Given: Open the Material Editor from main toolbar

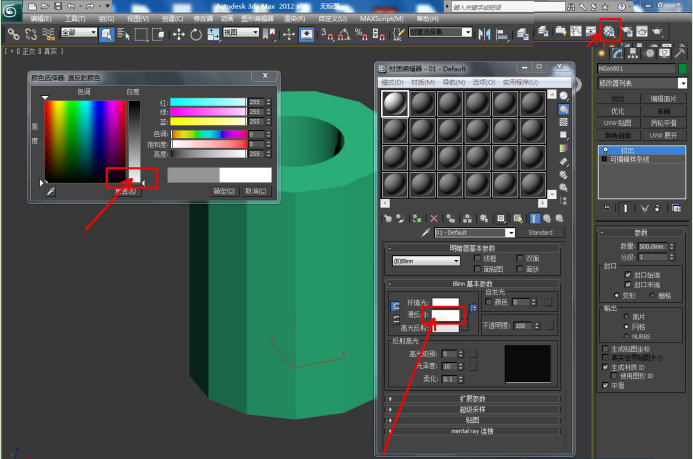Looking at the screenshot, I should pos(608,32).
